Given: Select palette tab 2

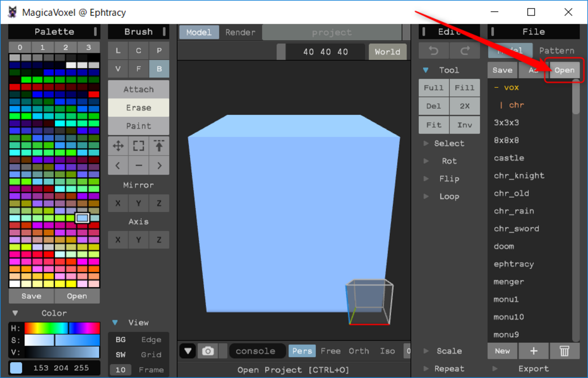Looking at the screenshot, I should [x=66, y=47].
